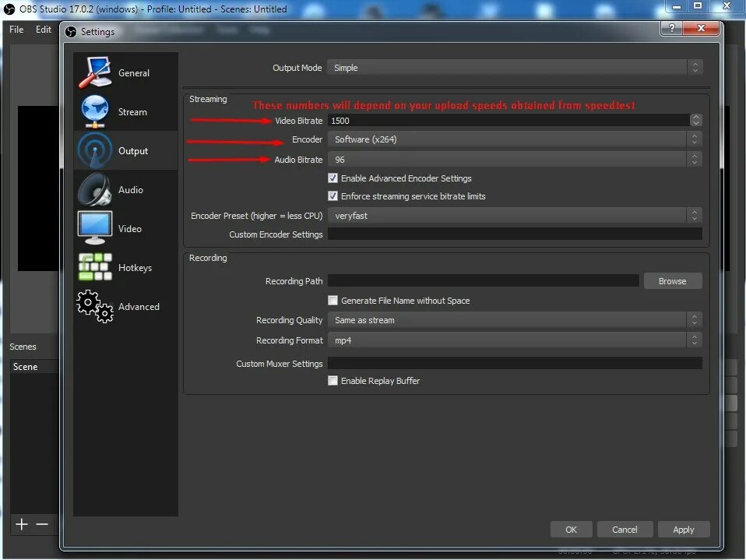The height and width of the screenshot is (560, 746).
Task: Remove scene with the minus icon
Action: click(x=42, y=524)
